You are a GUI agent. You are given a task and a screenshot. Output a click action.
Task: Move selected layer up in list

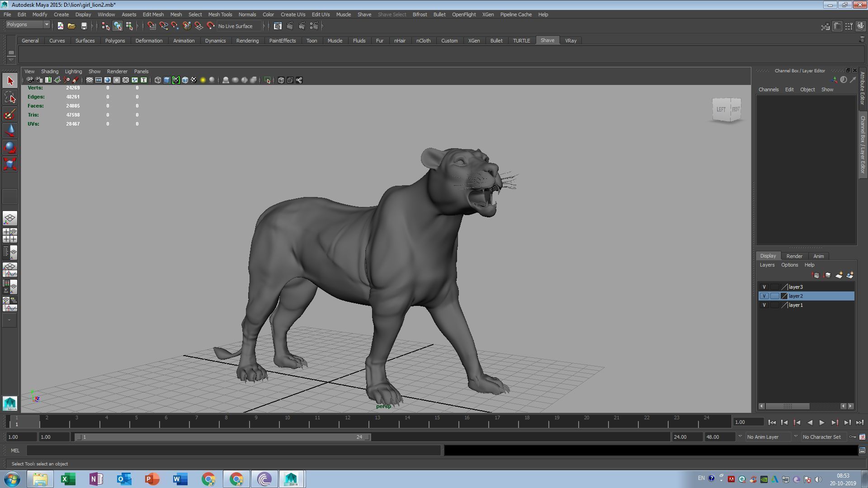(x=816, y=275)
